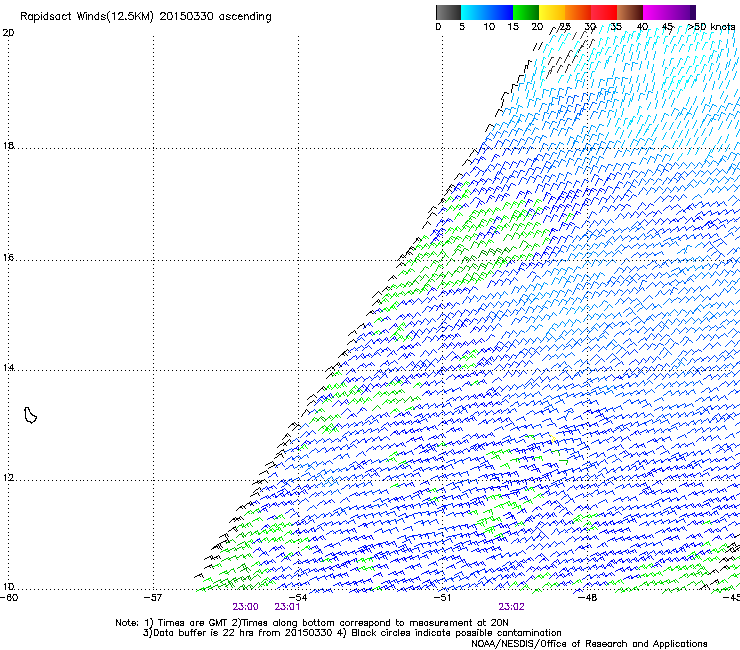Click the top latitude axis label "20"
Viewport: 740px width, 650px height.
tap(8, 33)
